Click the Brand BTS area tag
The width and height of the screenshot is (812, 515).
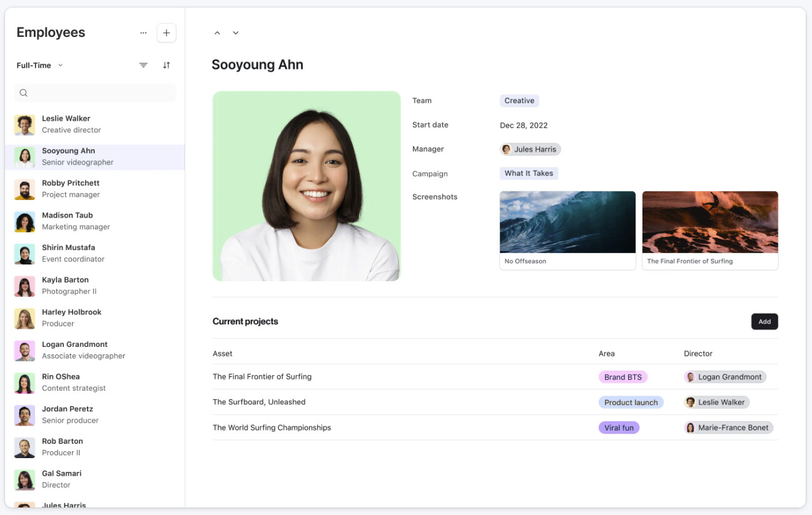pyautogui.click(x=623, y=377)
